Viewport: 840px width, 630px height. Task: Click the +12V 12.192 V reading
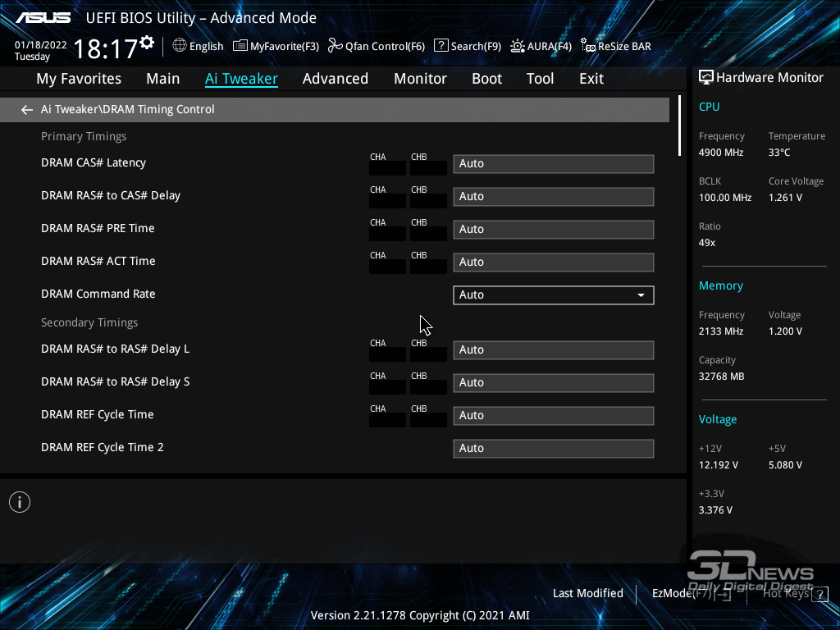tap(719, 465)
